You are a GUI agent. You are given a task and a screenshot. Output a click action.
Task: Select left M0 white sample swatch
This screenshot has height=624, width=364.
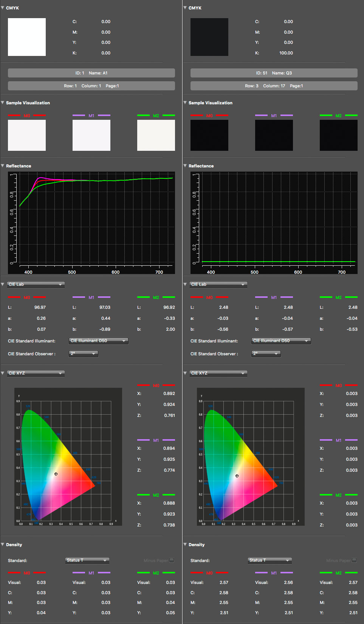pyautogui.click(x=27, y=135)
